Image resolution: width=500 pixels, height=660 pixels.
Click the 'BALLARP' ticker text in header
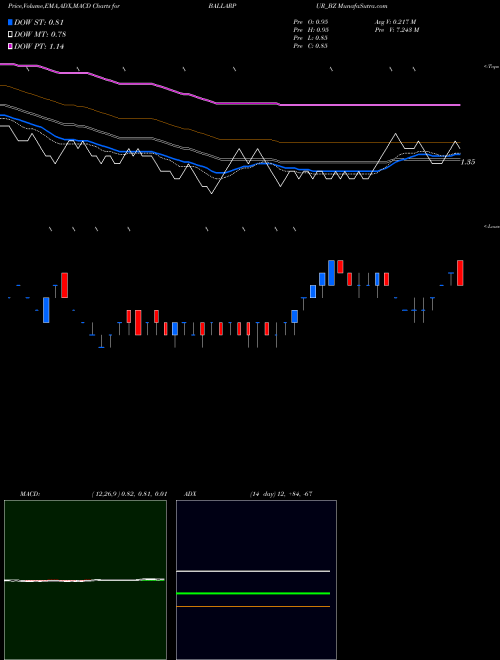[x=222, y=6]
